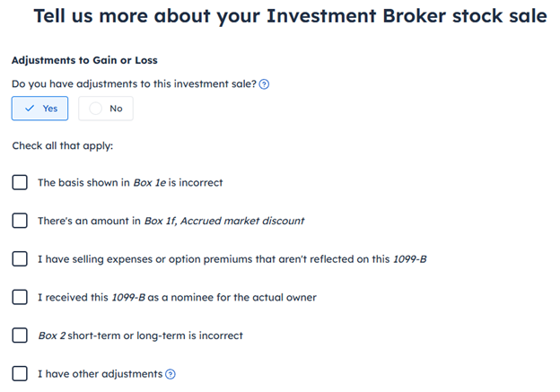Viewport: 560px width, 392px height.
Task: Click the checkmark icon inside Yes button
Action: click(30, 109)
